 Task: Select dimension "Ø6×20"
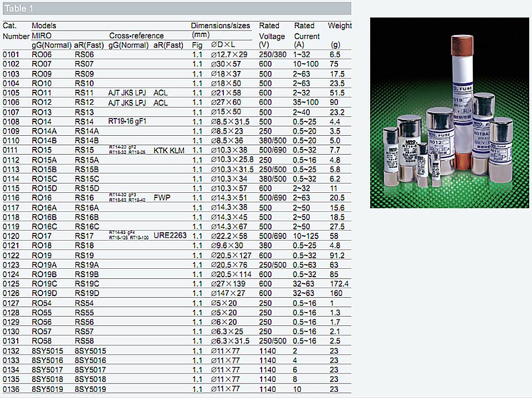224,322
